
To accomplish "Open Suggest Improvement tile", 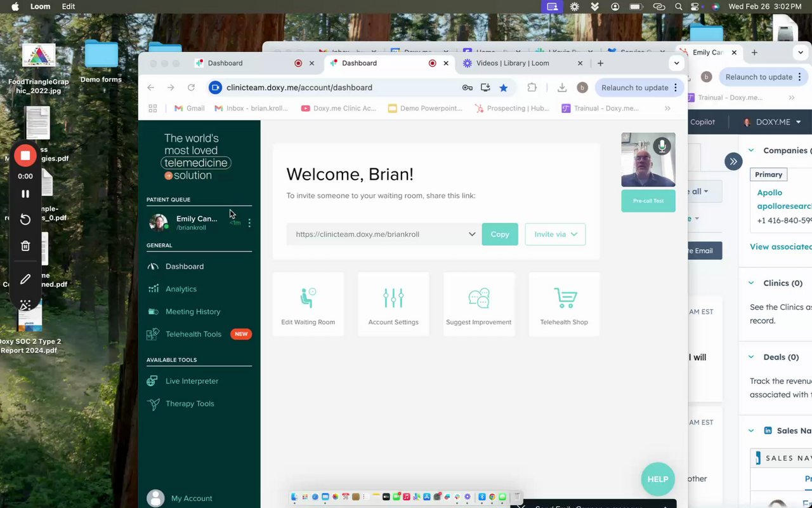I will coord(479,305).
